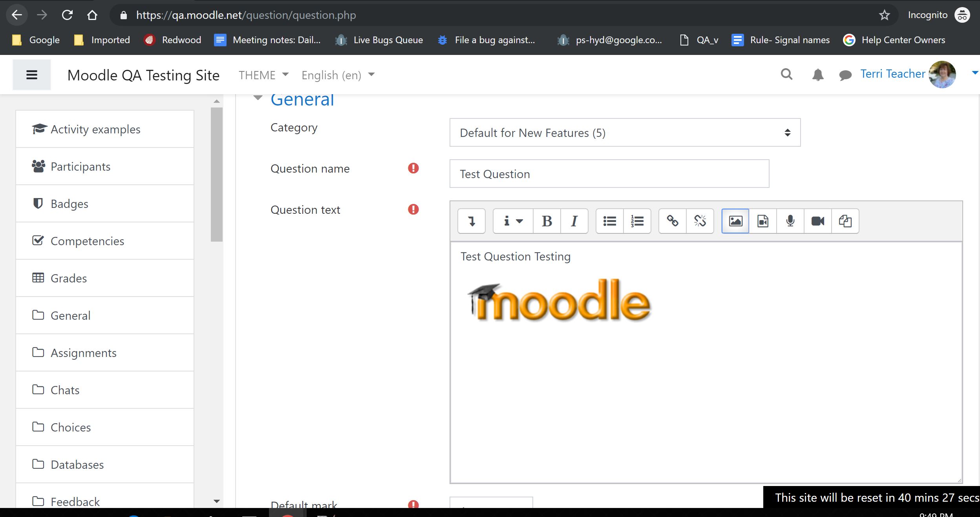980x517 pixels.
Task: Open Feedback in sidebar
Action: [x=105, y=496]
